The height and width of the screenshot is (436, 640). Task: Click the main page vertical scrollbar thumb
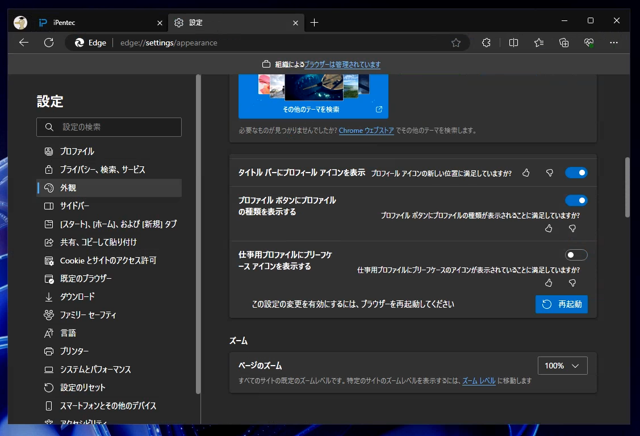(627, 187)
